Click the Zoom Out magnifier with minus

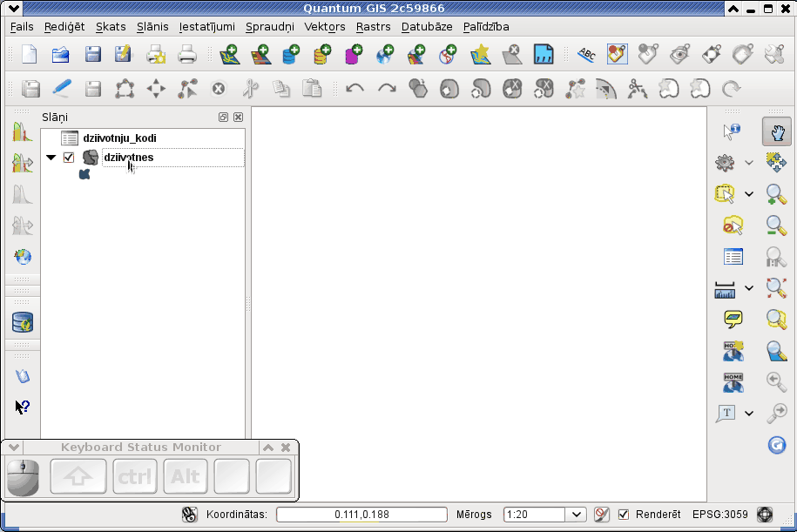coord(776,226)
